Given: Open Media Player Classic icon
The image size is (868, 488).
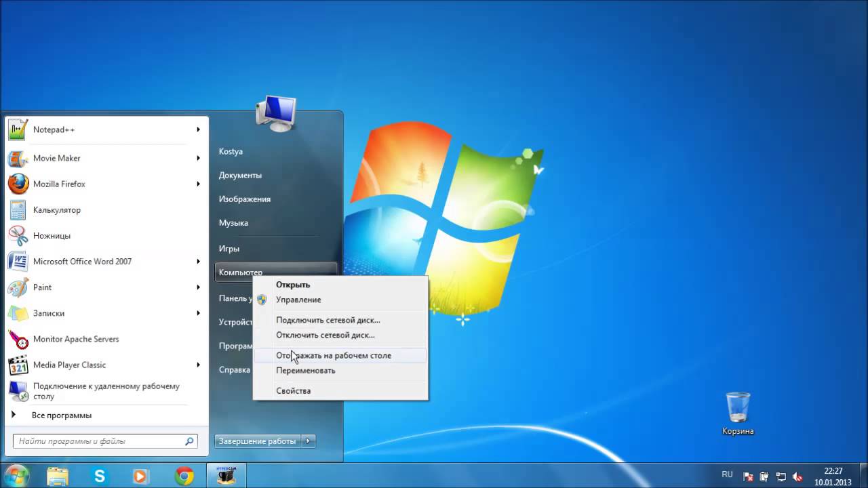Looking at the screenshot, I should pyautogui.click(x=18, y=365).
